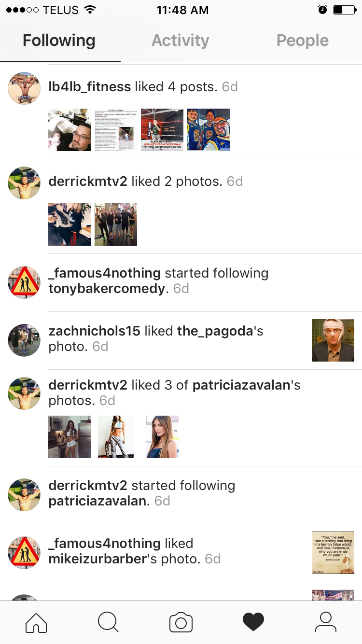This screenshot has width=362, height=644.
Task: Open tonybakercomedy username link
Action: 107,289
